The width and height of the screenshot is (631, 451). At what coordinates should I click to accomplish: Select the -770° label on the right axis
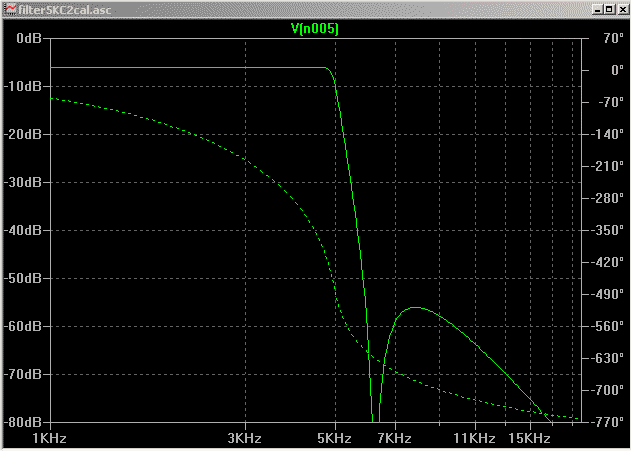605,421
